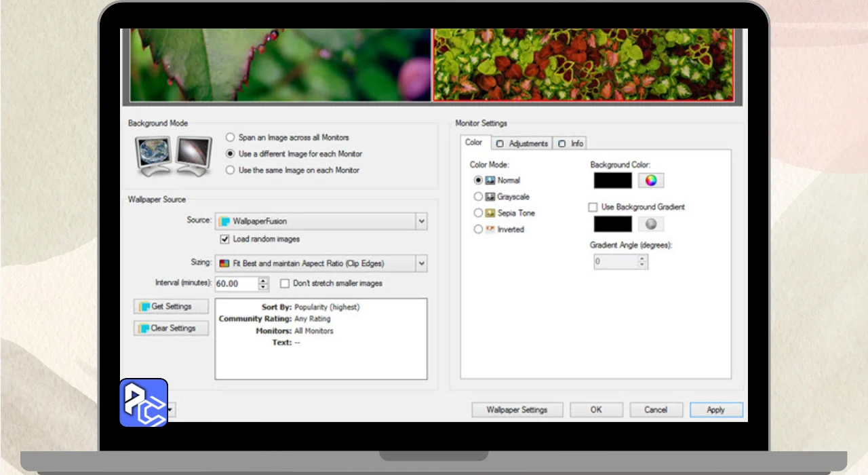The image size is (868, 475).
Task: Open the Source dropdown list
Action: (421, 222)
